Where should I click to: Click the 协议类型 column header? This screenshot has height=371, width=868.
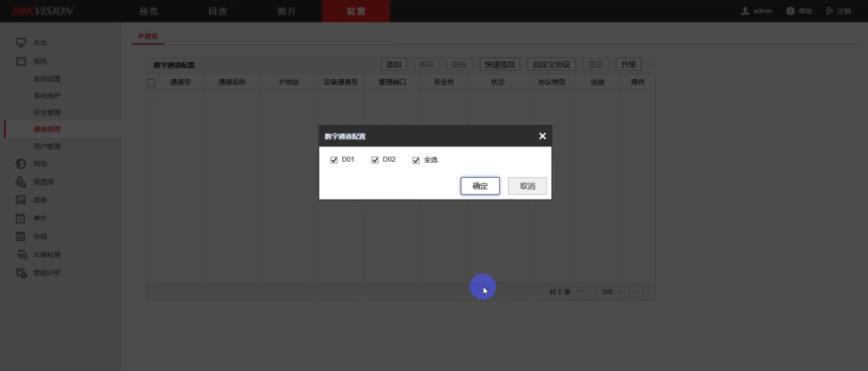pos(552,82)
